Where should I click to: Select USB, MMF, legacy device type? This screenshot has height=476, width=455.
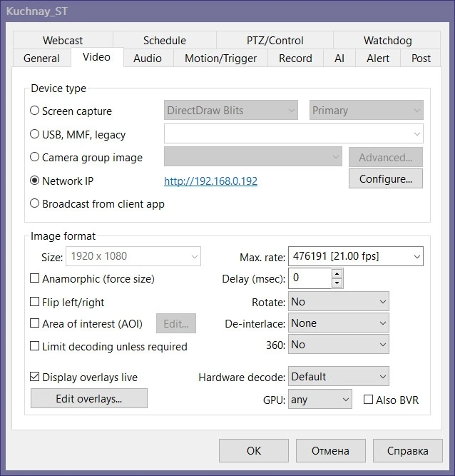click(34, 134)
